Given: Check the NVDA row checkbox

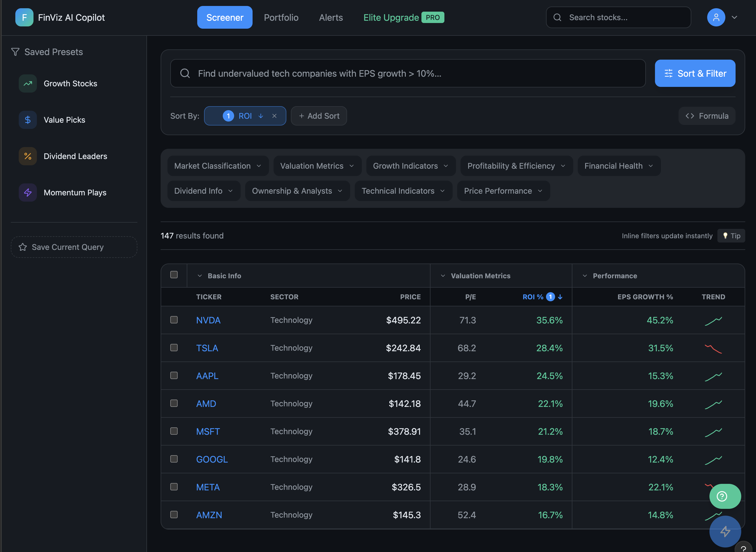Looking at the screenshot, I should (x=174, y=320).
